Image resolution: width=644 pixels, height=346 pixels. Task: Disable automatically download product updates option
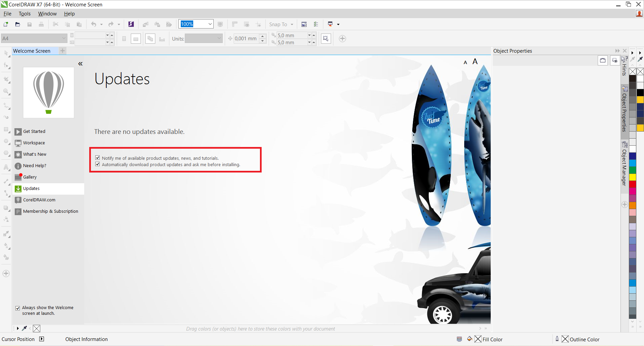(x=98, y=164)
